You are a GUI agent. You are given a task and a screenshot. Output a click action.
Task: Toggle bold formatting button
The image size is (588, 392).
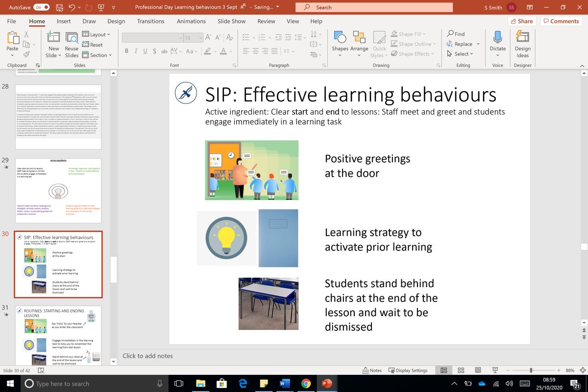(127, 51)
